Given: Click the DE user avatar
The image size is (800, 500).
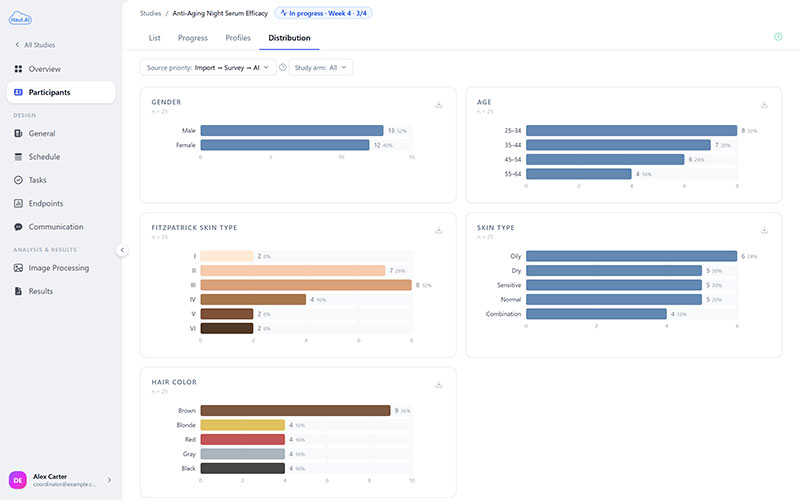Looking at the screenshot, I should click(x=18, y=480).
